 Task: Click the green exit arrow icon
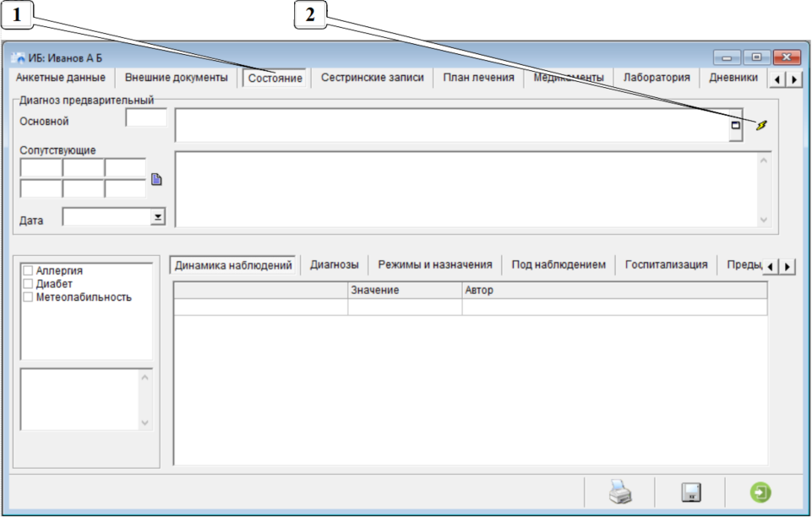point(760,493)
